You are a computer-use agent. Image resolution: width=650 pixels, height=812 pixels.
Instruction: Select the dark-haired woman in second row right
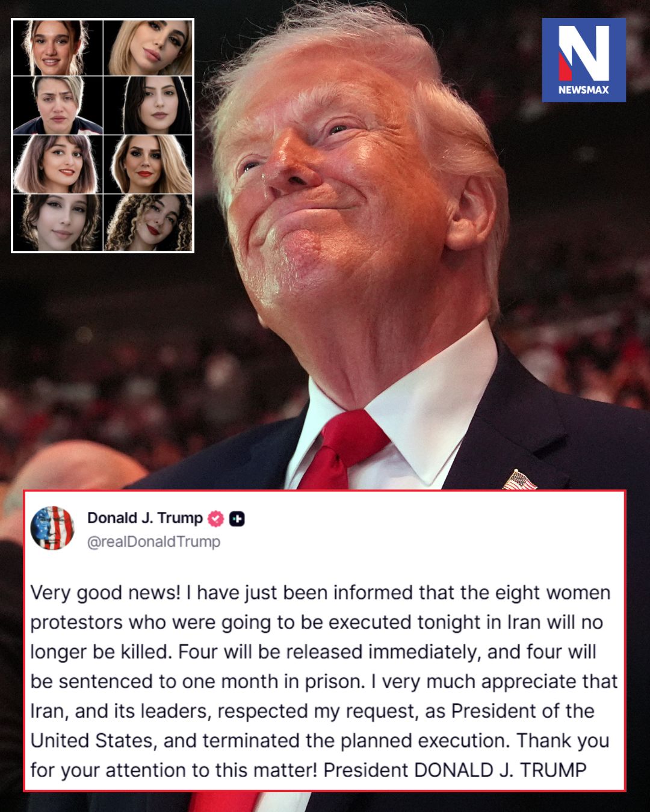tap(148, 105)
